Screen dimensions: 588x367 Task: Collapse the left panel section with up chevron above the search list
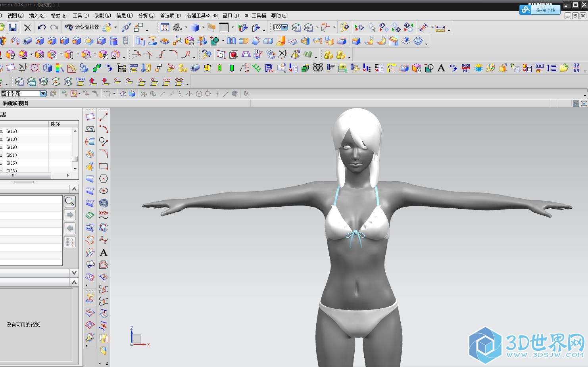pos(74,188)
